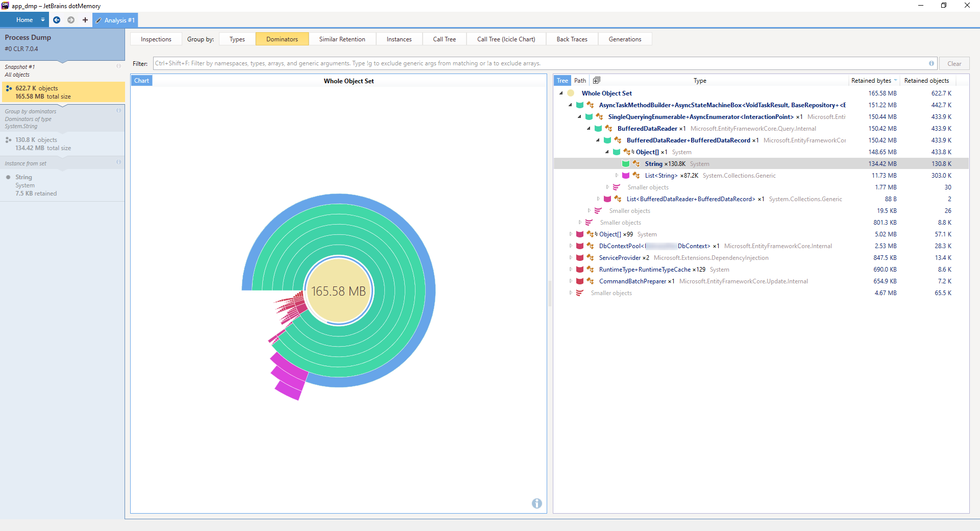
Task: Click the info icon in the chart corner
Action: click(x=536, y=504)
